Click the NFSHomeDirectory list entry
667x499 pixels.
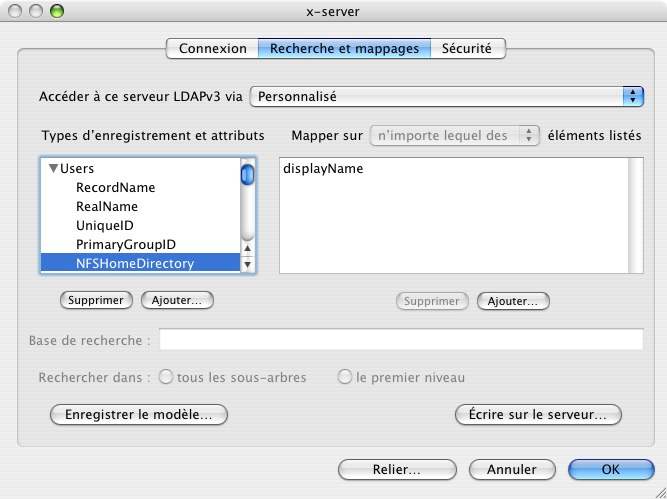coord(135,264)
